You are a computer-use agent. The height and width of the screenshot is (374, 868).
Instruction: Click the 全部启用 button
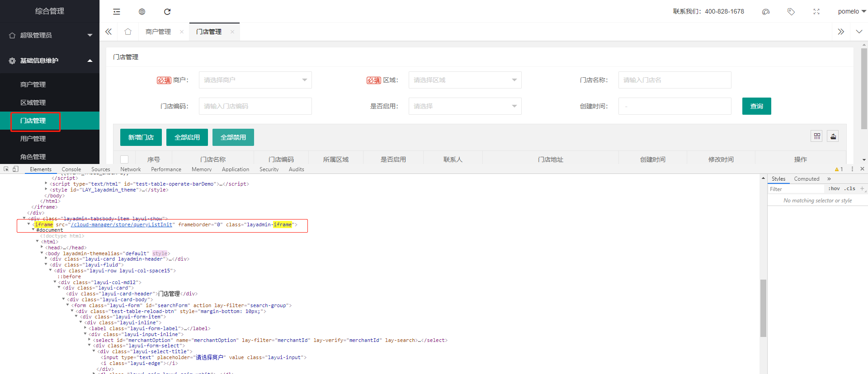point(187,137)
